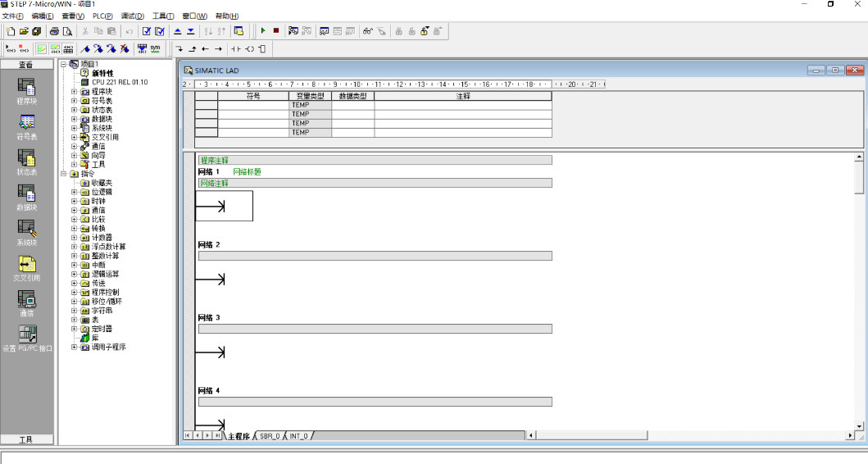
Task: Click the Download (down arrow) toolbar icon
Action: coord(190,31)
